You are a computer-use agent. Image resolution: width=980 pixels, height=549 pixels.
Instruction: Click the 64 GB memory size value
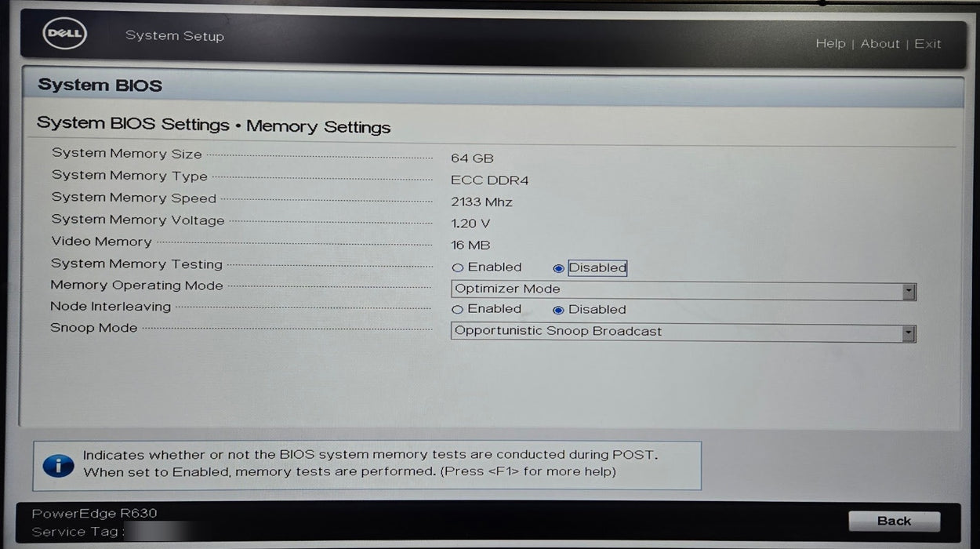tap(472, 158)
